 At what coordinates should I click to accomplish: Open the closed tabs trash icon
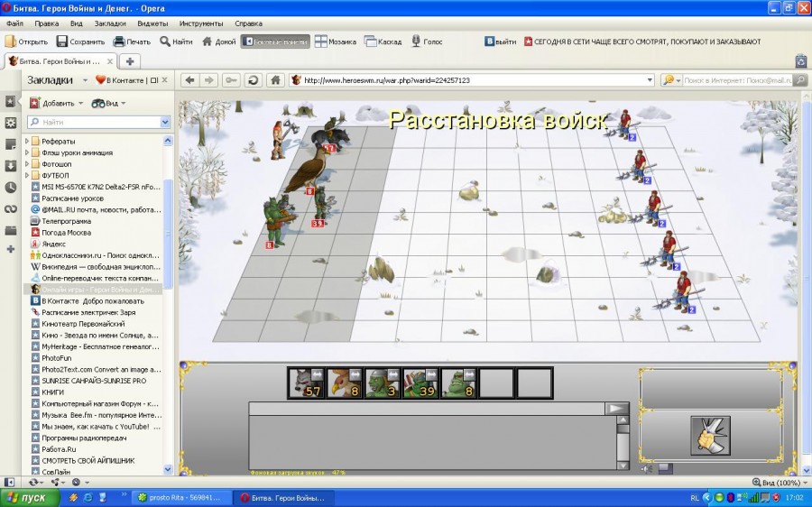coord(801,61)
